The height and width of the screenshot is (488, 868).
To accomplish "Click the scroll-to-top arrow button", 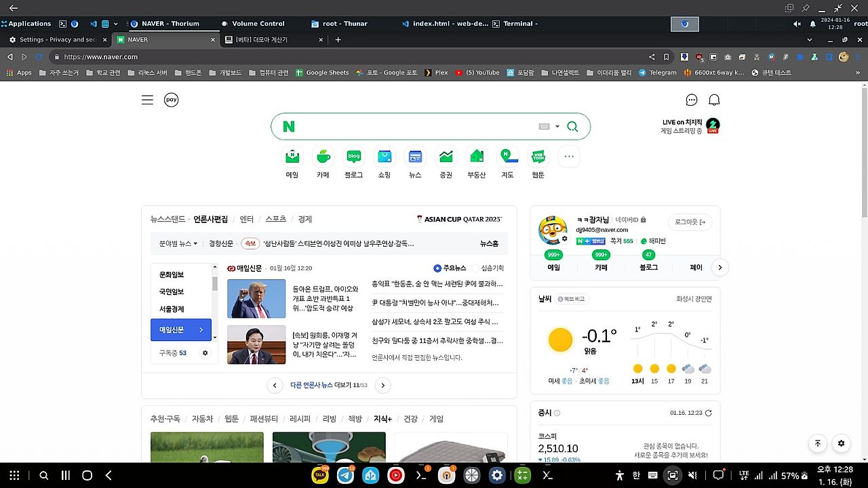I will tap(818, 443).
